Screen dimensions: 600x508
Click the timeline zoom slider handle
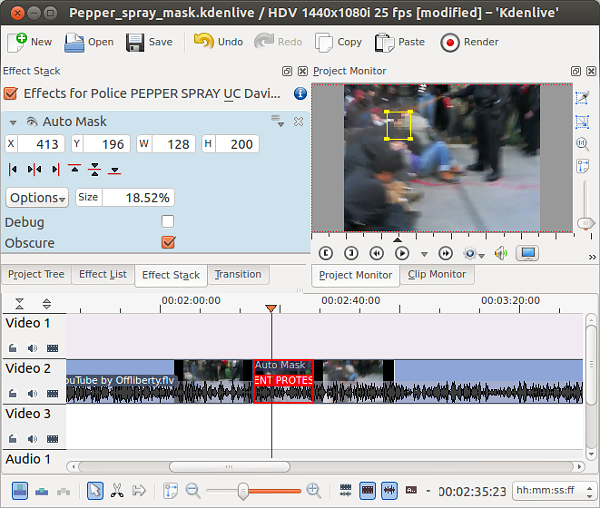coord(241,490)
